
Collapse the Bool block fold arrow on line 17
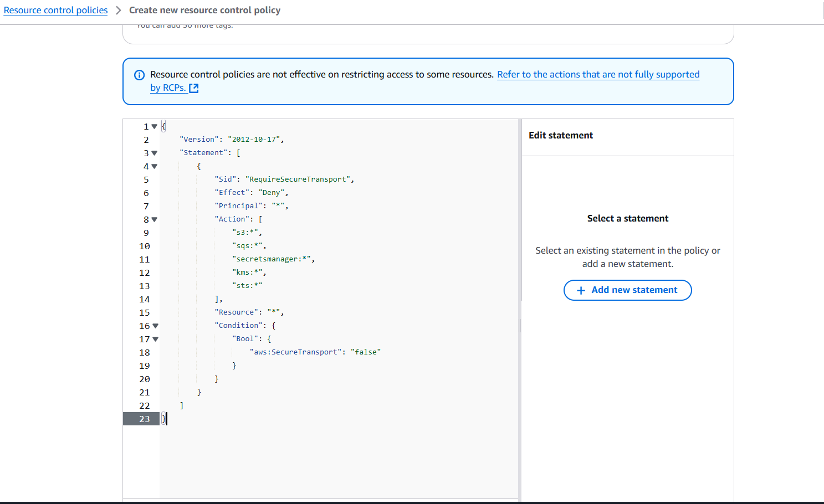click(156, 340)
